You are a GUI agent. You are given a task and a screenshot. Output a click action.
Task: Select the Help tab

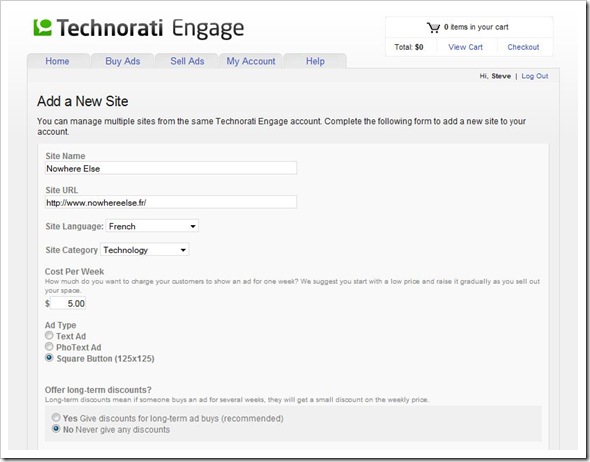[315, 61]
